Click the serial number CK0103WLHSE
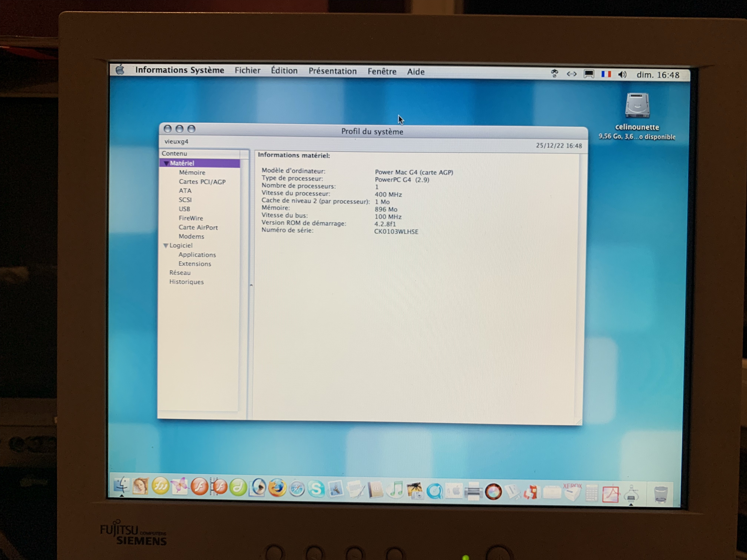The width and height of the screenshot is (747, 560). tap(396, 231)
